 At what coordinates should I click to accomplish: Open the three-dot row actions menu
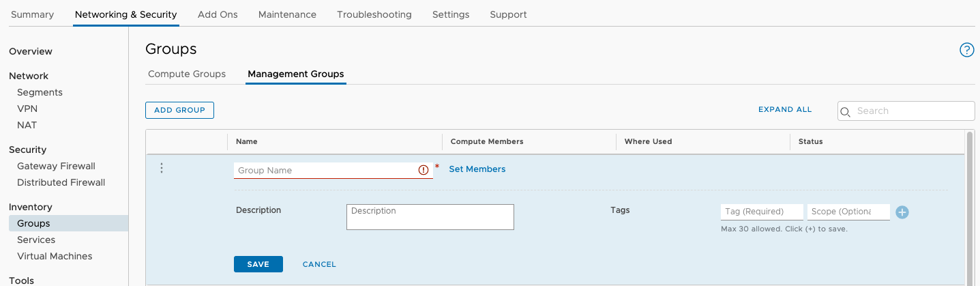click(x=162, y=168)
